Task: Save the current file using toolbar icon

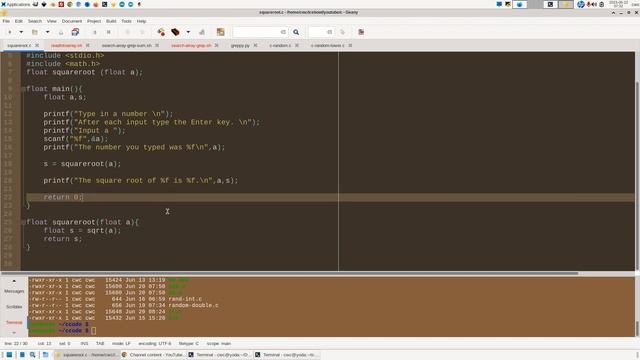Action: 61,32
